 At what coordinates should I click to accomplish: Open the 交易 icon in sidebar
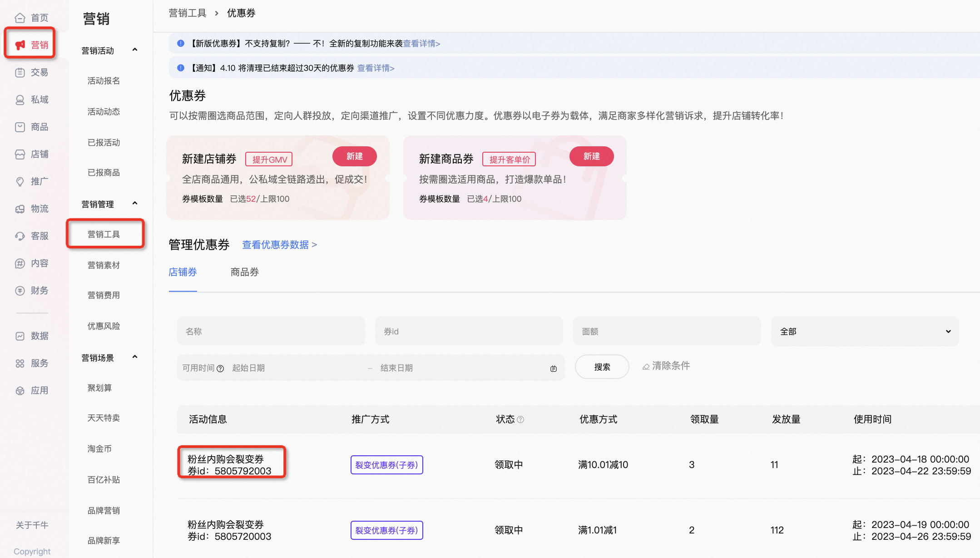point(20,72)
